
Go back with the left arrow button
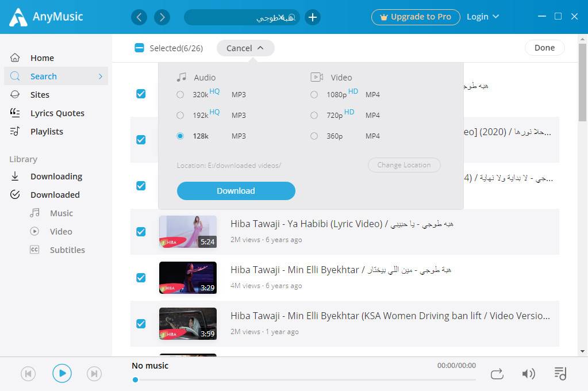[139, 17]
